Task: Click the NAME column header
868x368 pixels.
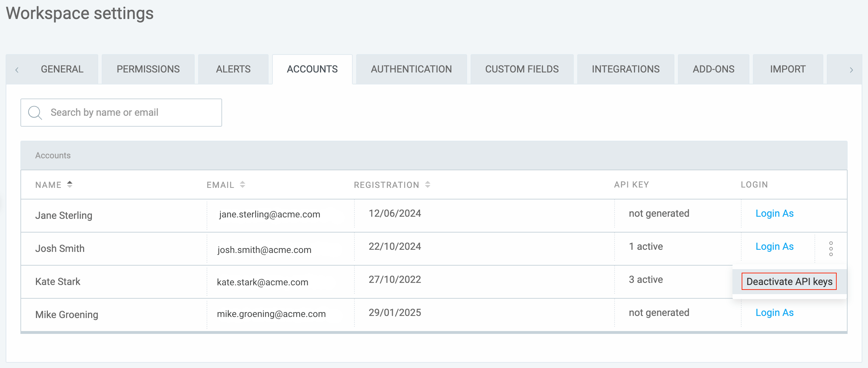Action: 48,185
